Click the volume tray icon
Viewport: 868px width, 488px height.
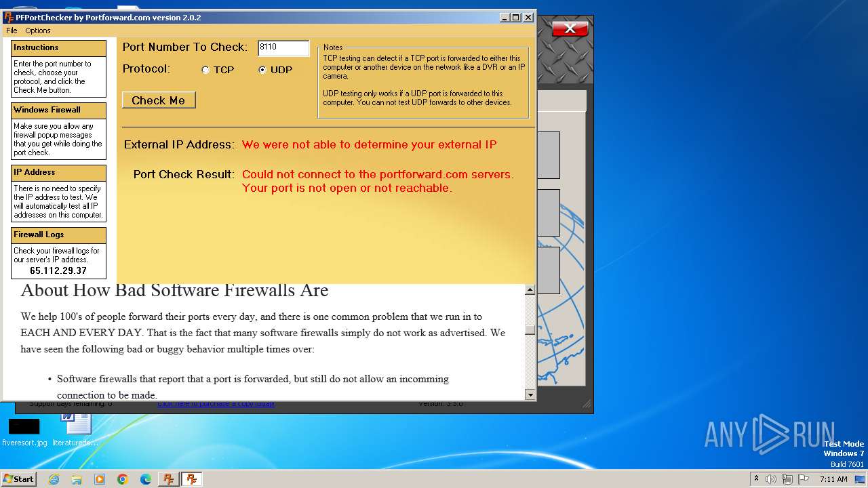770,479
